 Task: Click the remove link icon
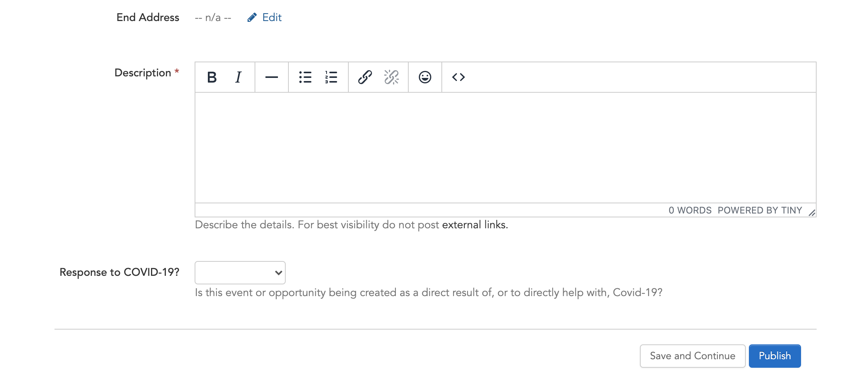point(391,77)
